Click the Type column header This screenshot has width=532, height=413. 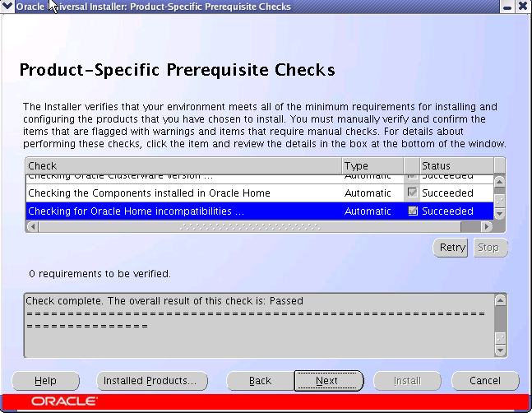[372, 166]
